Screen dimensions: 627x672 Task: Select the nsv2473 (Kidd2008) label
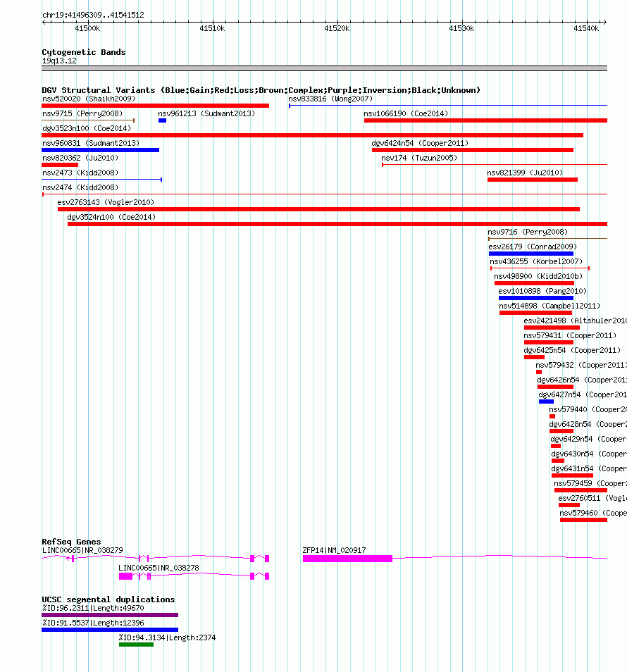pyautogui.click(x=80, y=173)
